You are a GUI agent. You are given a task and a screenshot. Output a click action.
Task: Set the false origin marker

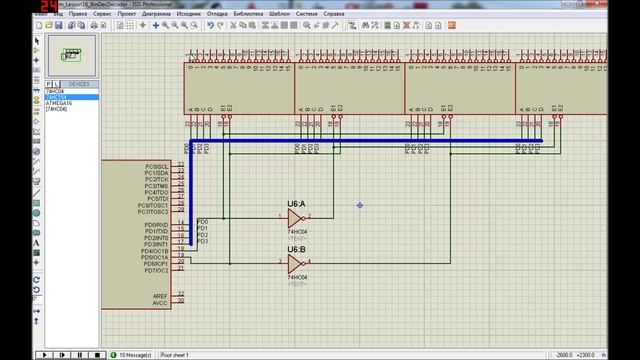tap(142, 25)
